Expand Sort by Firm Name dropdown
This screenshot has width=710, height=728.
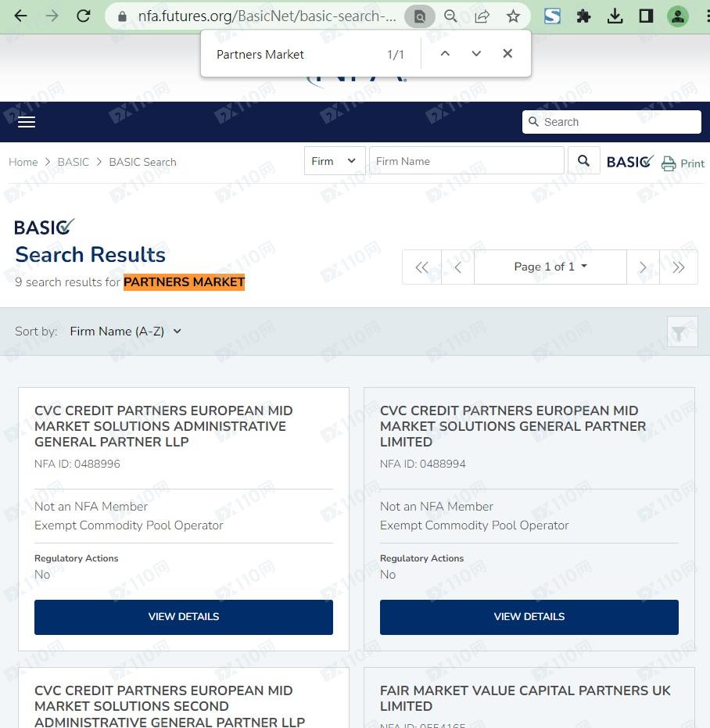click(x=126, y=332)
